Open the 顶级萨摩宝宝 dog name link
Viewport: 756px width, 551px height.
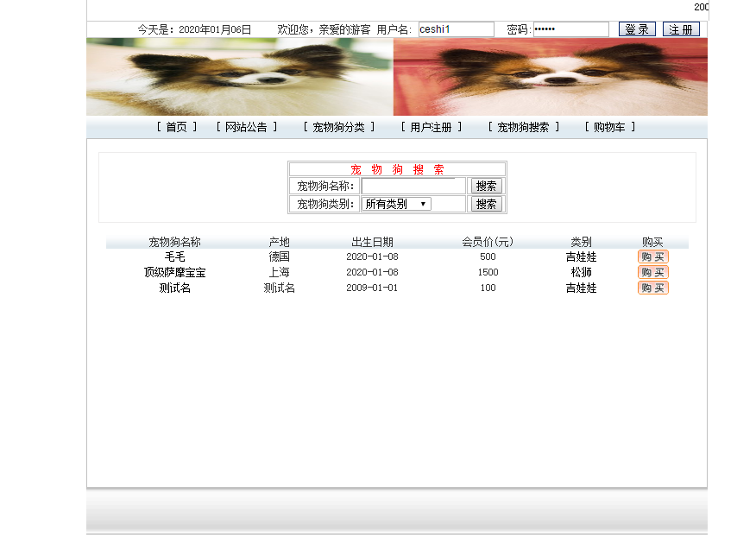[175, 272]
